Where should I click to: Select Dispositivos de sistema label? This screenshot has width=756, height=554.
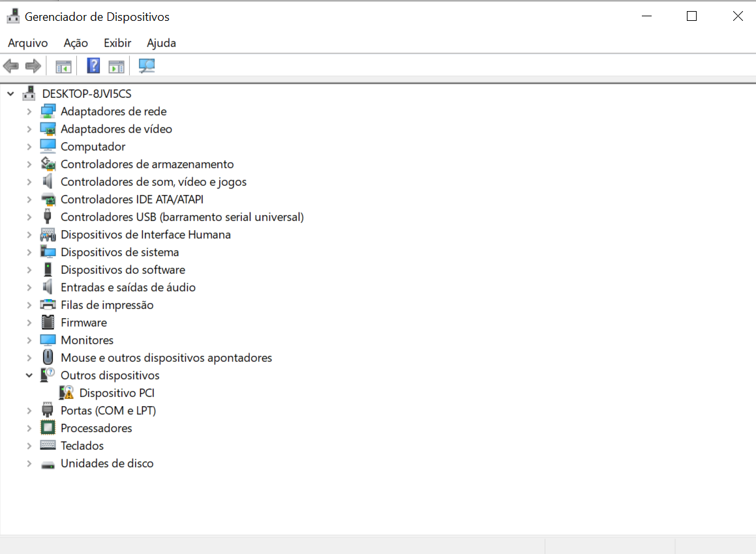pyautogui.click(x=119, y=252)
